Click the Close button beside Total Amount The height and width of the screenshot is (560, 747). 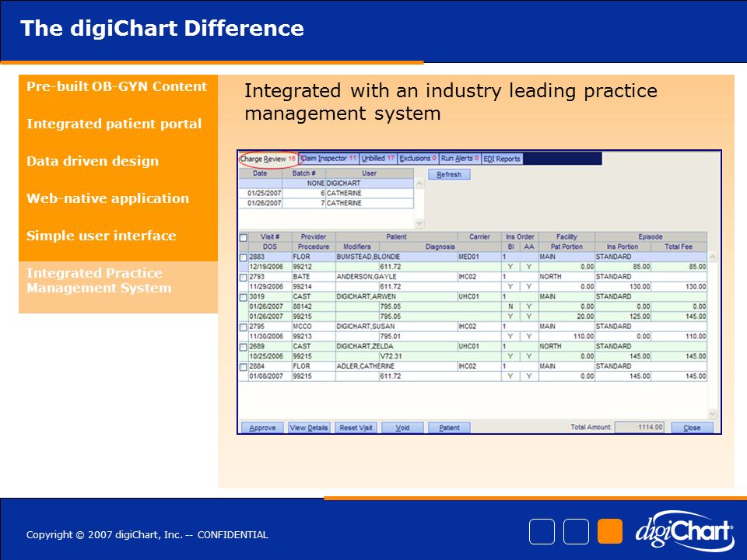click(x=692, y=428)
